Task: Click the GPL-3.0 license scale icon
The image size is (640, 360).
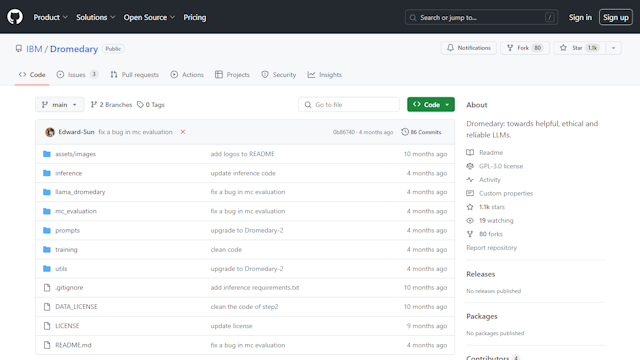Action: pyautogui.click(x=470, y=166)
